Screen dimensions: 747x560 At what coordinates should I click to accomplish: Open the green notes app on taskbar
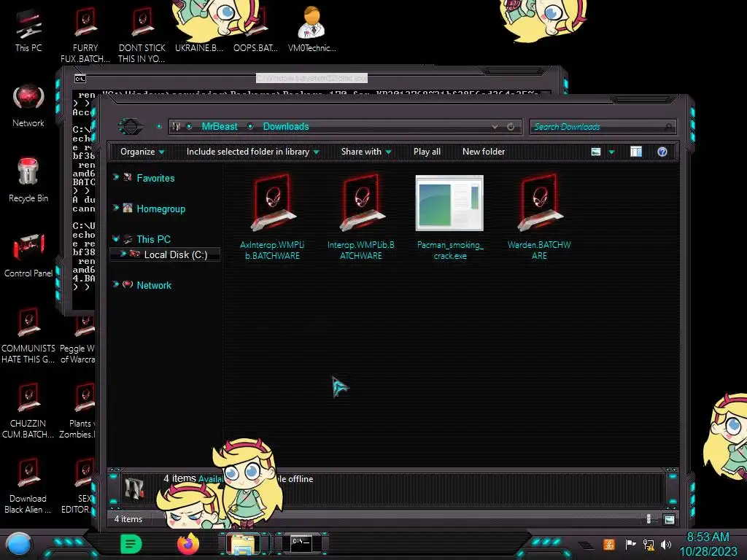(x=131, y=544)
